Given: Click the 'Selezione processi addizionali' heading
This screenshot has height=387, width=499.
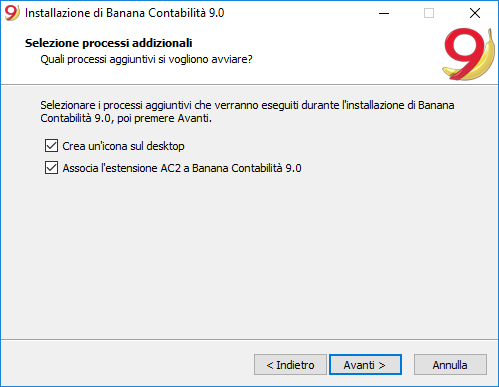Looking at the screenshot, I should (x=109, y=43).
